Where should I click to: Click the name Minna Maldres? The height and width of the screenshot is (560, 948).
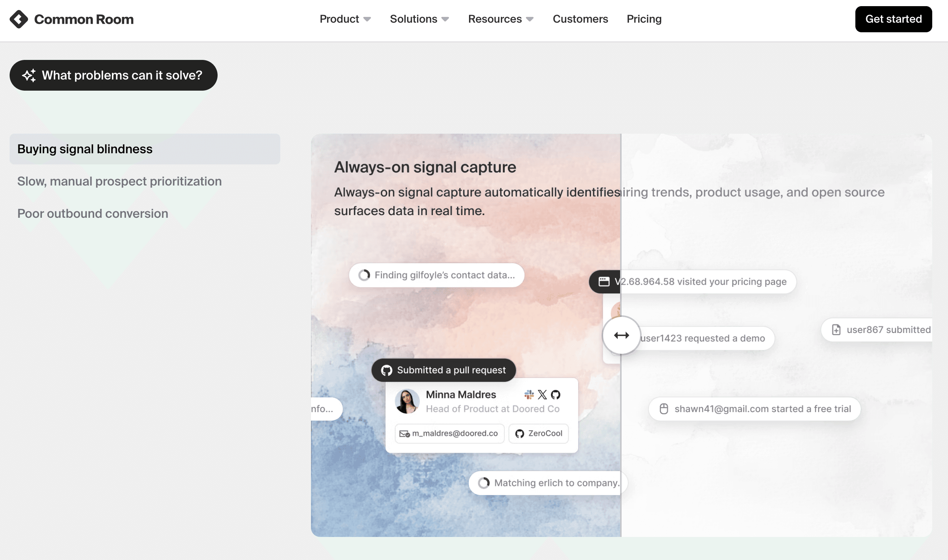[x=461, y=394]
